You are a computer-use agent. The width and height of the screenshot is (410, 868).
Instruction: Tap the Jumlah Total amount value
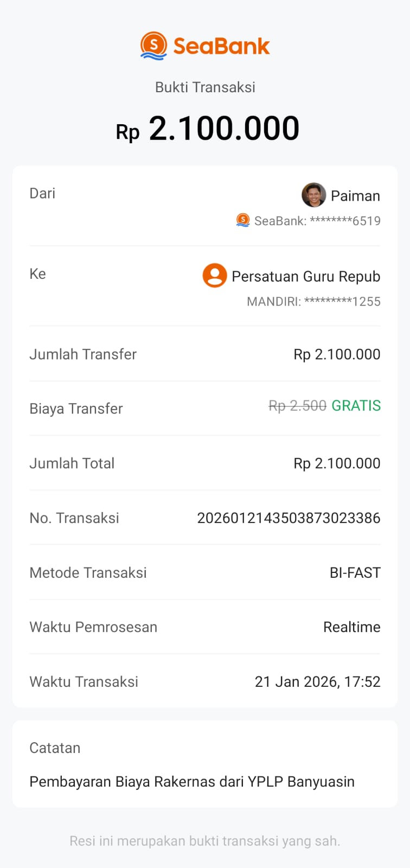(x=337, y=463)
